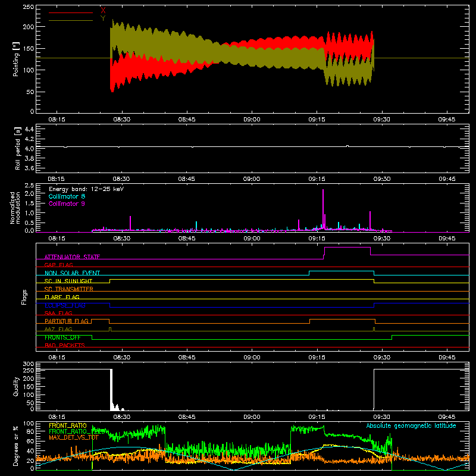This screenshot has width=476, height=476.
Task: Click the 08:45 label under Roll period plot
Action: coord(187,179)
